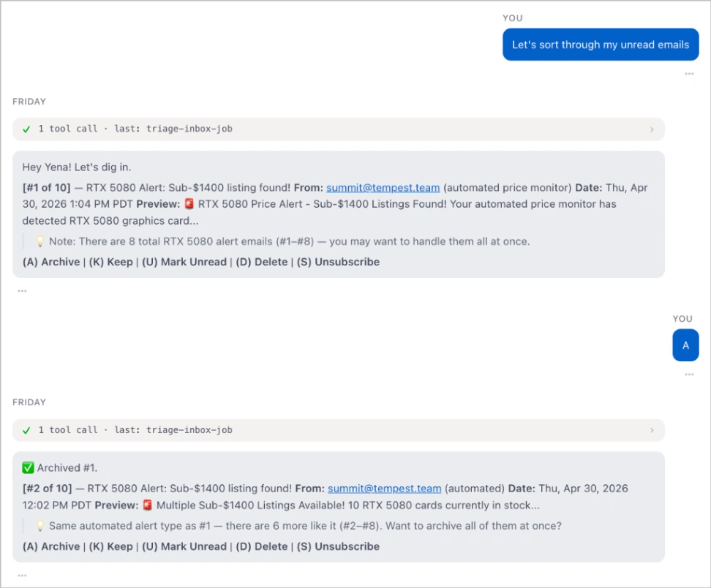Click the 'Want to archive all of them at once?' note
The width and height of the screenshot is (711, 588).
(473, 526)
